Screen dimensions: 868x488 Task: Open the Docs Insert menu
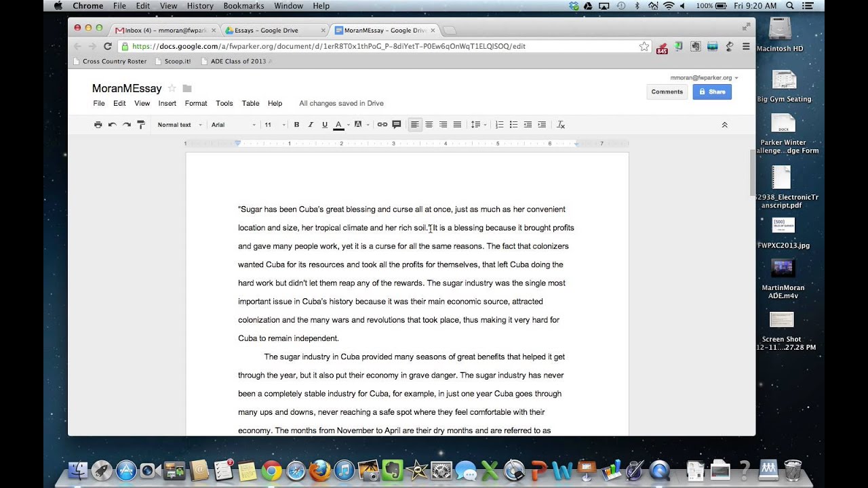coord(167,104)
